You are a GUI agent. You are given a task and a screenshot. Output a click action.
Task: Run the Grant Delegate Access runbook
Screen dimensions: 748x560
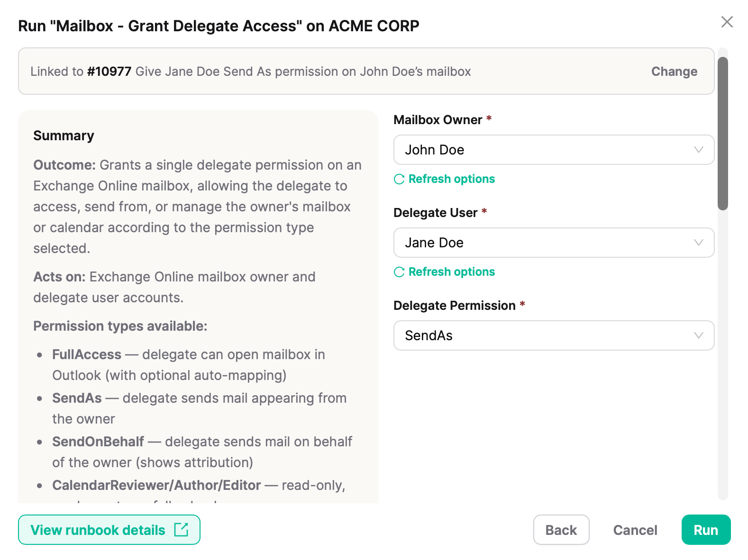click(x=706, y=530)
